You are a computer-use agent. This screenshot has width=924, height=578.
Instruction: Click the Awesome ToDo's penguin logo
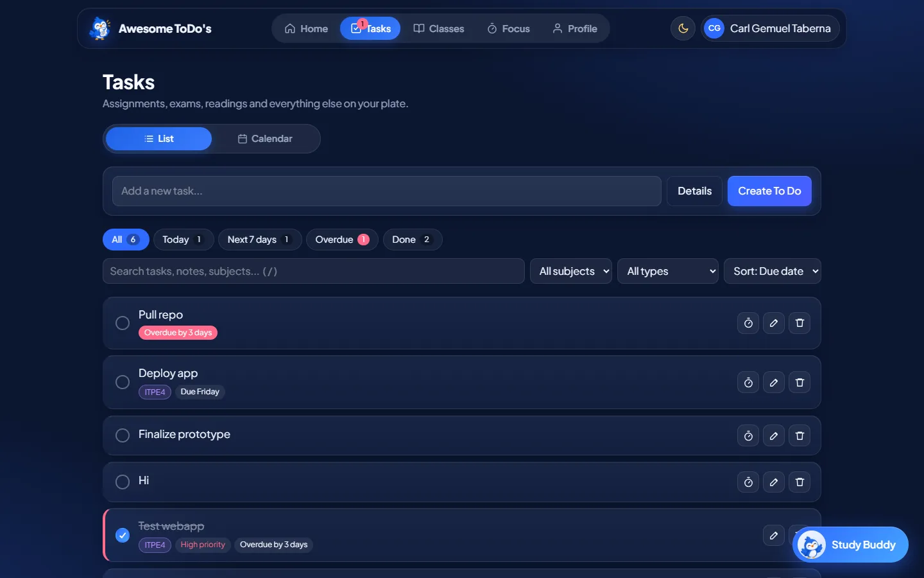coord(100,28)
